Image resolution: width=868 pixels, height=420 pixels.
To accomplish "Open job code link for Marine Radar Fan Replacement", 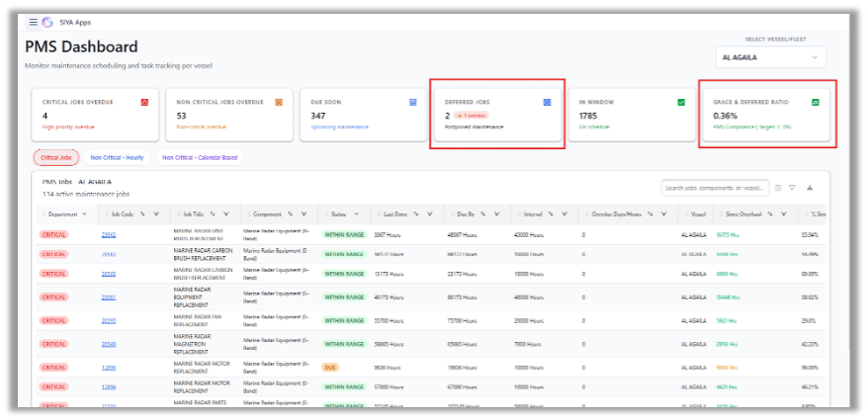I will (x=109, y=321).
